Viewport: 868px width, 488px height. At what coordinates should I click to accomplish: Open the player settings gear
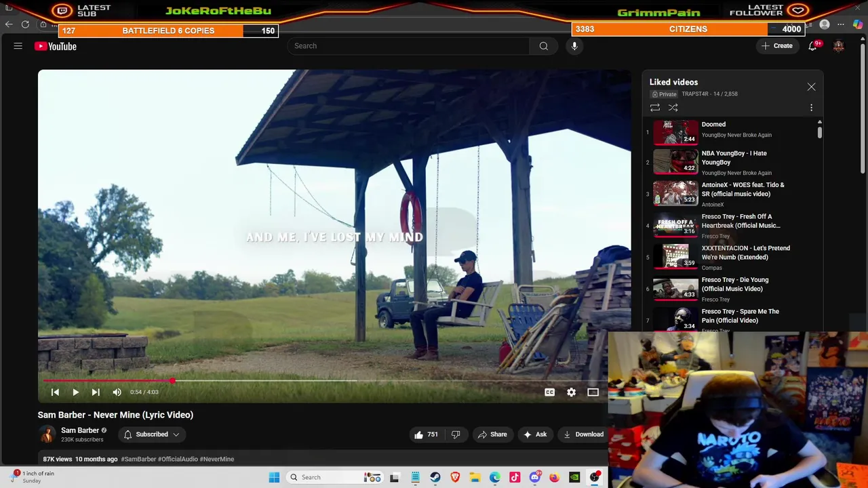(571, 392)
